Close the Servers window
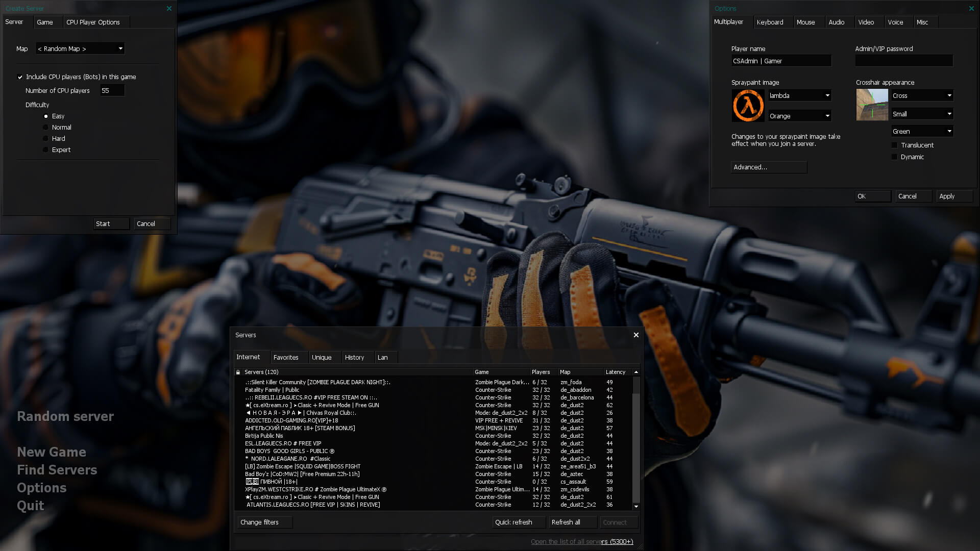Viewport: 980px width, 551px height. 636,335
